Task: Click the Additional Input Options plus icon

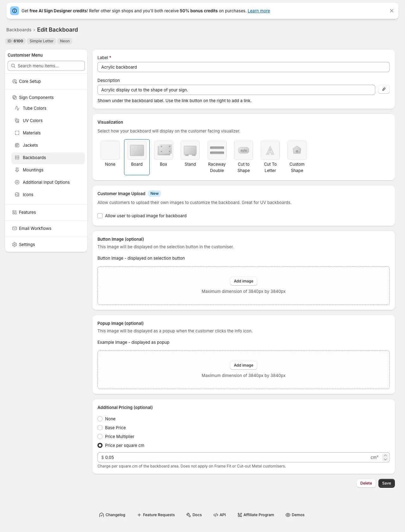Action: pos(17,182)
